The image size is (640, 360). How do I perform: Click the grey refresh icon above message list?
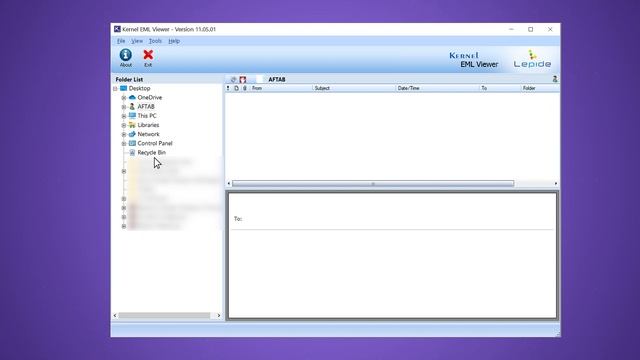(233, 80)
